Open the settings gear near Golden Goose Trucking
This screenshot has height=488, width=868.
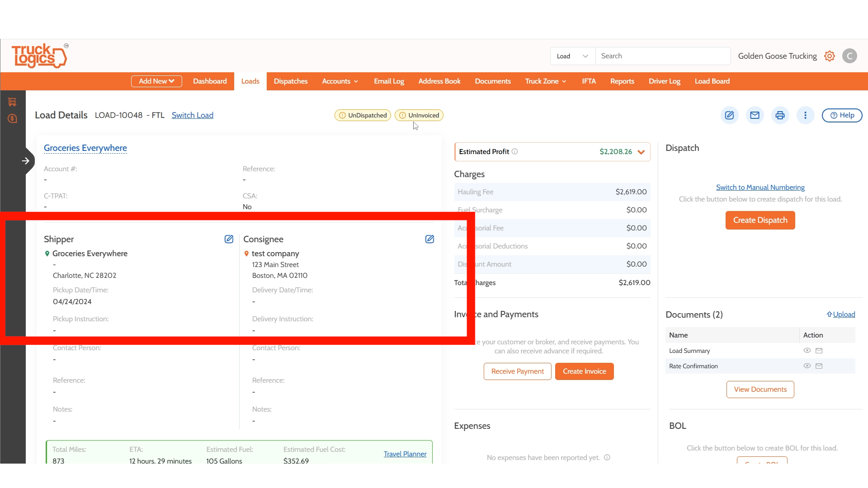coord(830,56)
